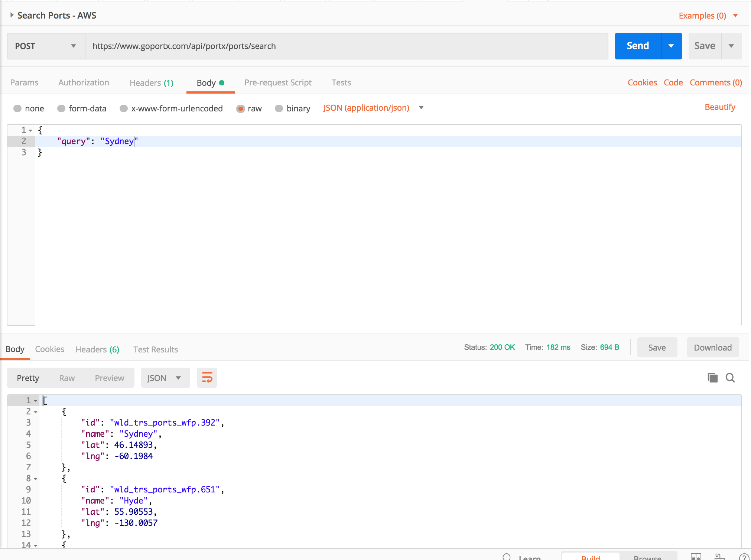Fold line 2 object in response
751x560 pixels.
click(x=36, y=412)
